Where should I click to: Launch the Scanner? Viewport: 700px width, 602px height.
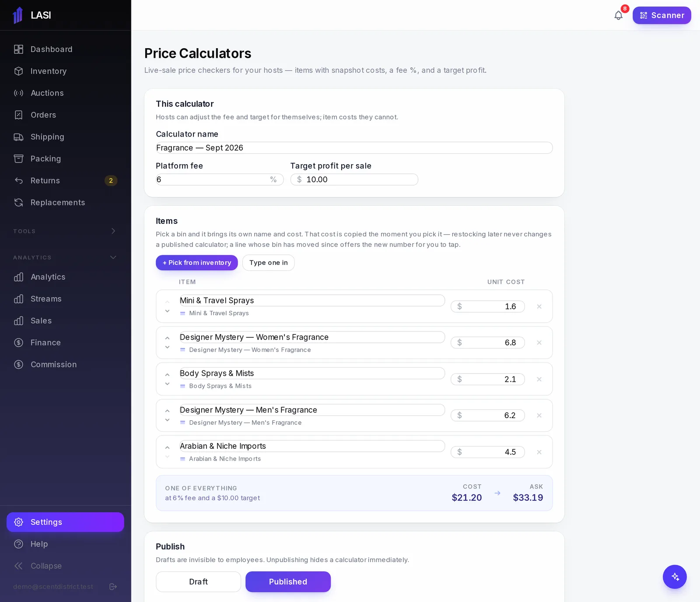661,15
